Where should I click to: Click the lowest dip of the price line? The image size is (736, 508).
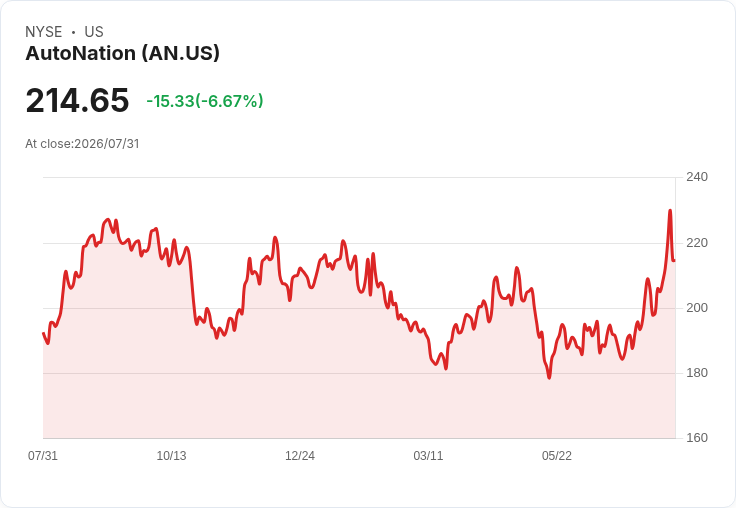[549, 377]
